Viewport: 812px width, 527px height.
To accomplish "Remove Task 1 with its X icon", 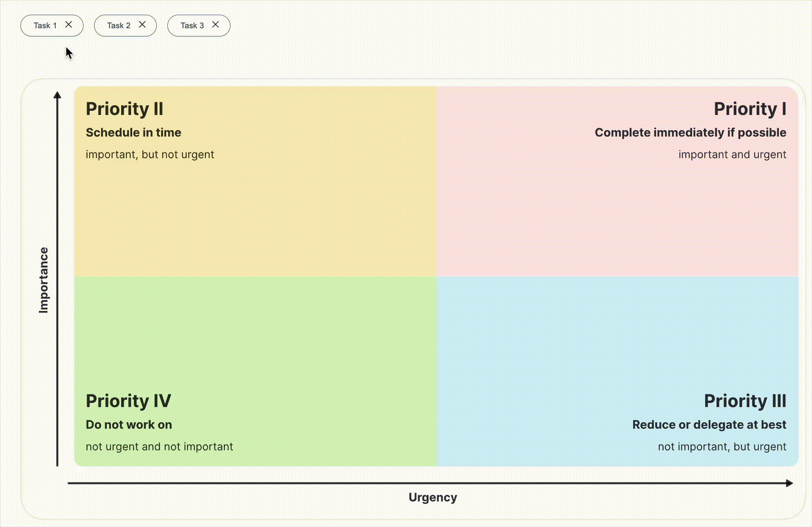I will [x=69, y=25].
